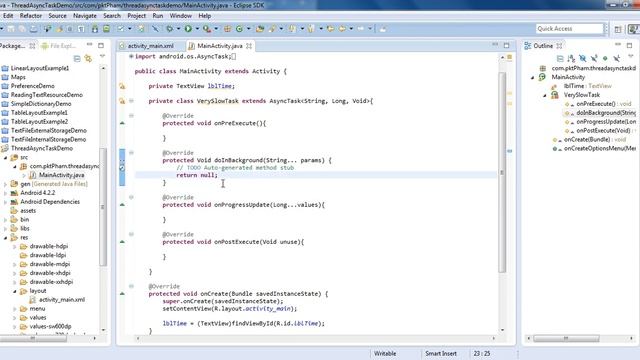Image resolution: width=640 pixels, height=360 pixels.
Task: Collapse VerySlowTask node in Outline
Action: click(x=545, y=95)
